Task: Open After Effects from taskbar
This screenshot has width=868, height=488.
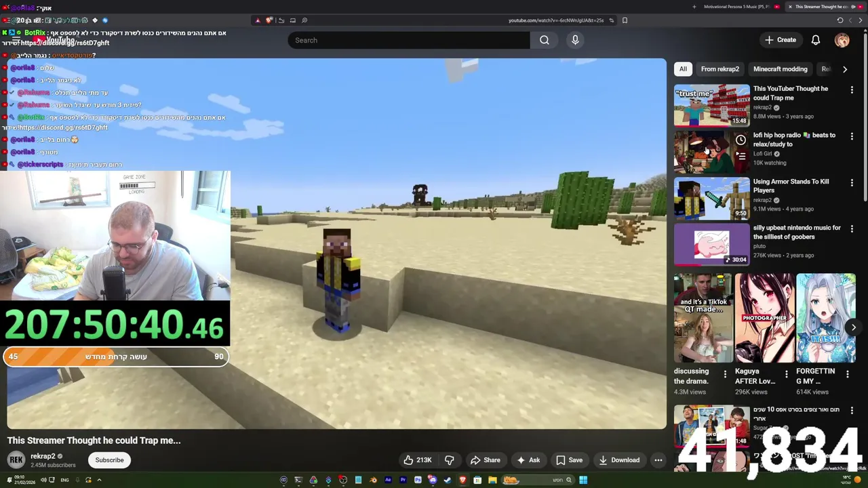Action: tap(388, 481)
